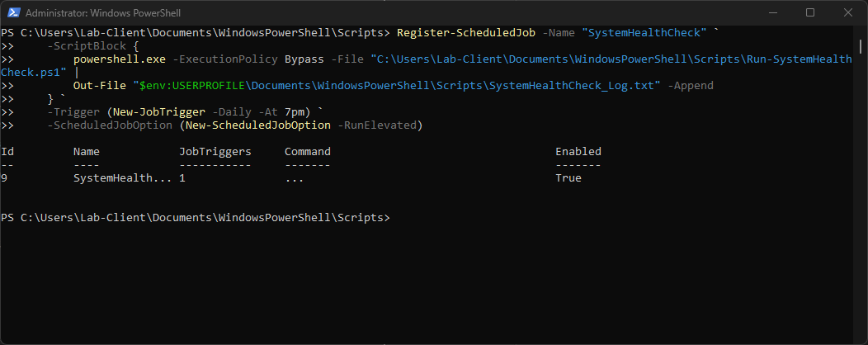Click the JobTriggers column header
868x345 pixels.
tap(215, 152)
